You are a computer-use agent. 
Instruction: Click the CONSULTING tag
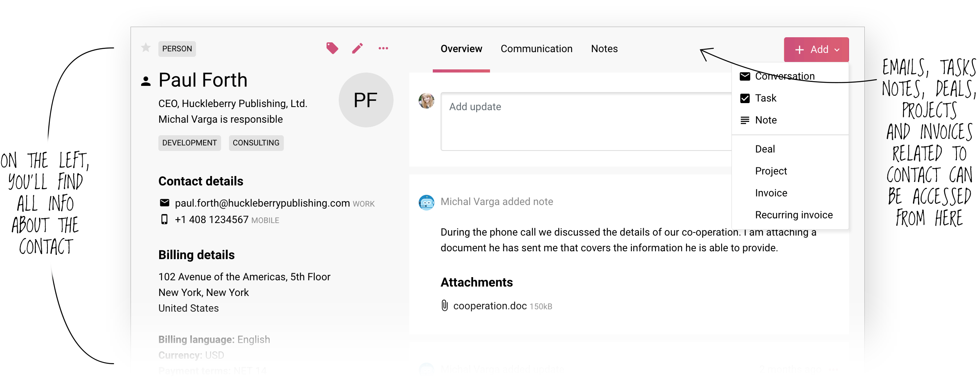click(x=256, y=143)
